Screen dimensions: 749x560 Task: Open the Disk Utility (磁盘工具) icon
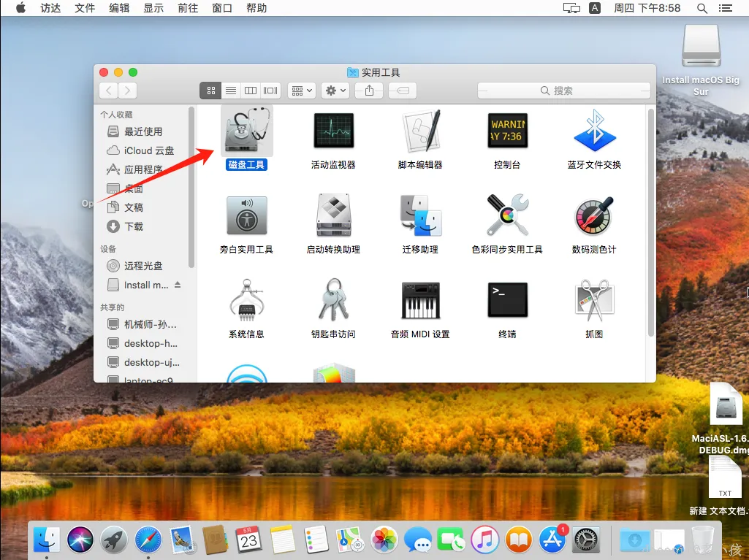click(x=246, y=131)
